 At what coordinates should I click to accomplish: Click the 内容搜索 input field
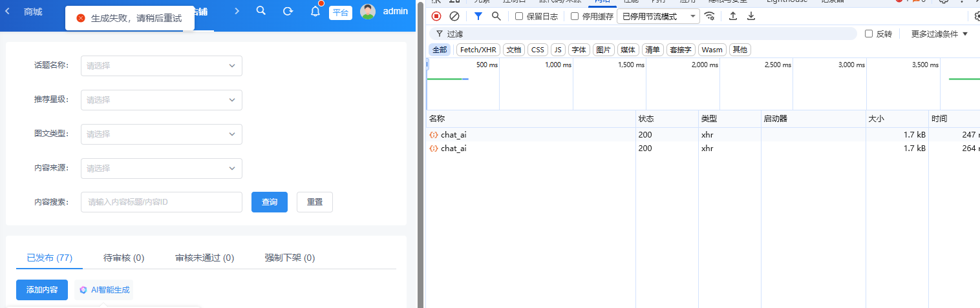[x=161, y=202]
